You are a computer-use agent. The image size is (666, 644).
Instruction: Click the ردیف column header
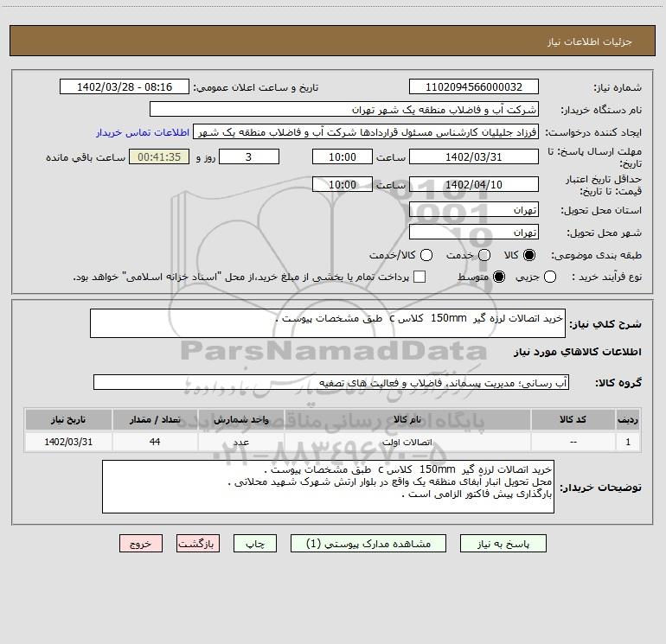click(x=628, y=419)
